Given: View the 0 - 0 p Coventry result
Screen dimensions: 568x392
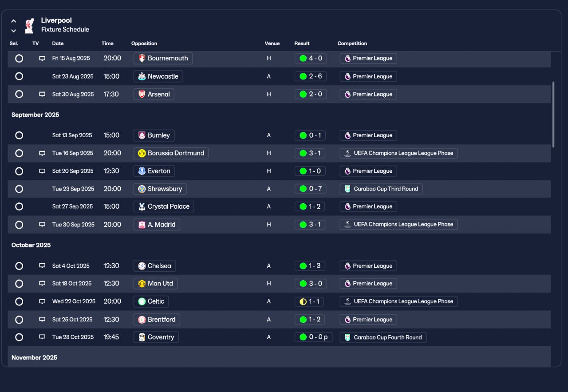Looking at the screenshot, I should (313, 337).
